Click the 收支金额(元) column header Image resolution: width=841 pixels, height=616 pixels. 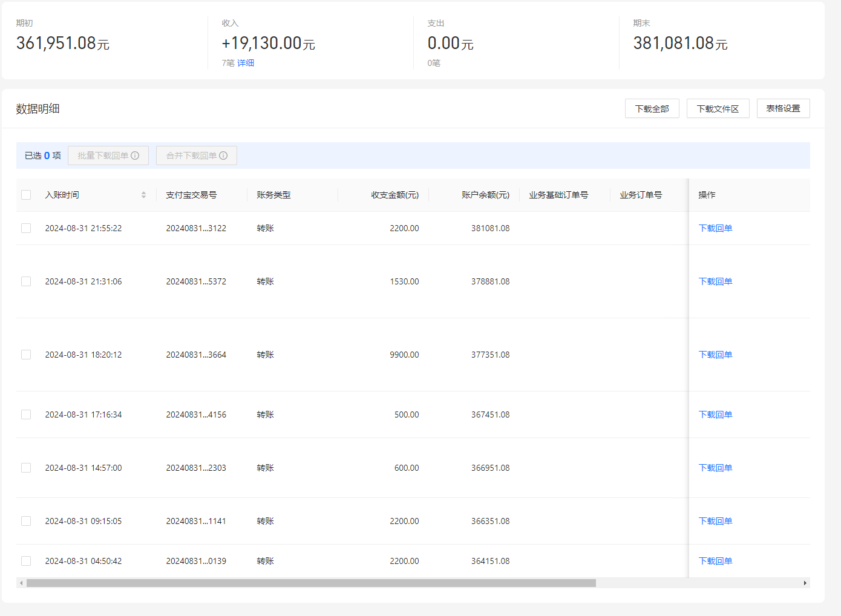(x=394, y=195)
